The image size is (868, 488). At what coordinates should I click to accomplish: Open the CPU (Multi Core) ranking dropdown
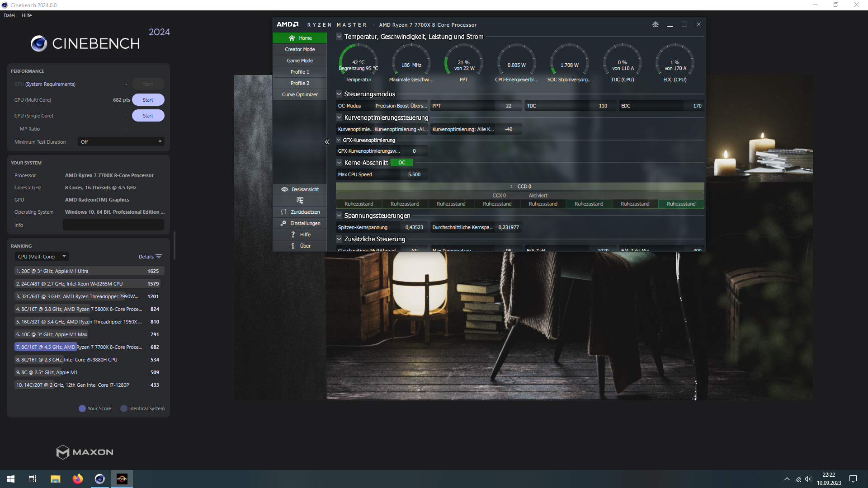click(42, 257)
